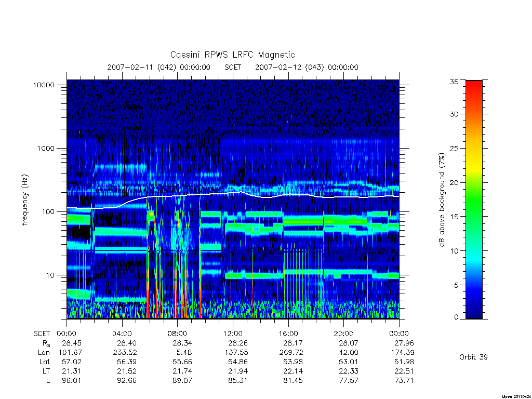The width and height of the screenshot is (532, 399).
Task: Select the 12:00 SCET time tick label
Action: (233, 334)
